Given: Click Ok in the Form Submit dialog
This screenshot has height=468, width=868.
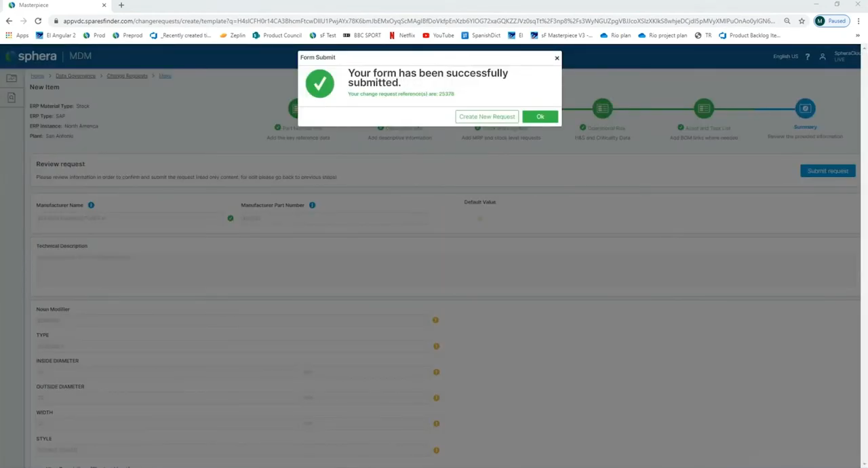Looking at the screenshot, I should point(540,117).
